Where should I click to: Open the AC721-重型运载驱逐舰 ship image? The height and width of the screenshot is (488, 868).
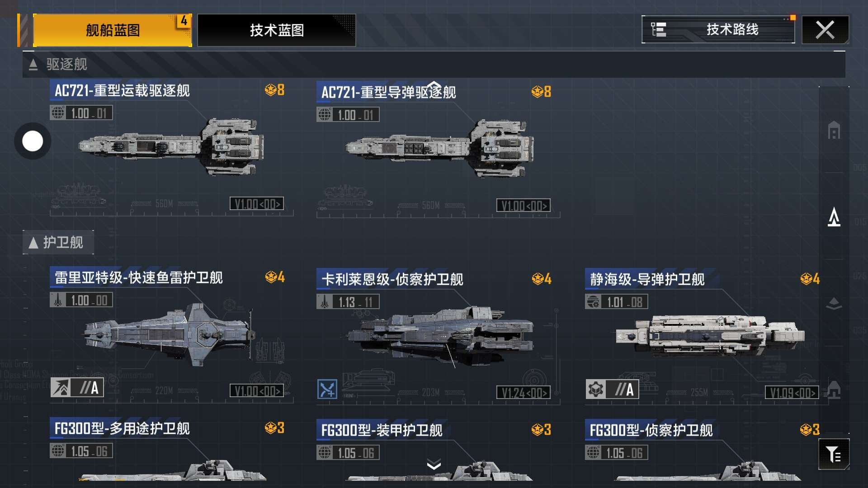[x=172, y=146]
